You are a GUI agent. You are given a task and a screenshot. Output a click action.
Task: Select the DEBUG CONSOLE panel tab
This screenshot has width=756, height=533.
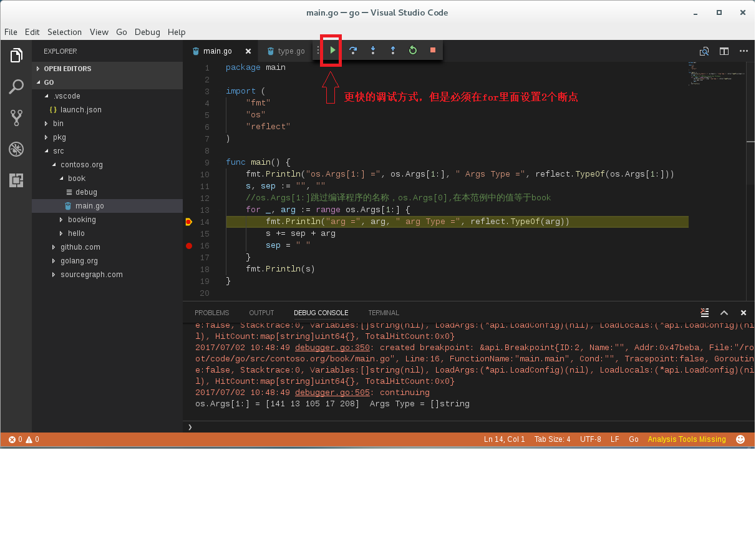tap(321, 313)
